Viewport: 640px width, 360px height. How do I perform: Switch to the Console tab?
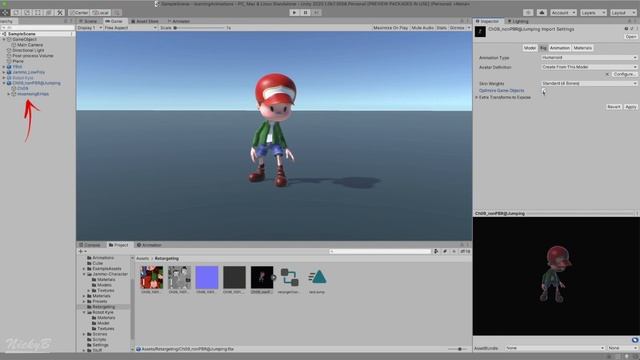tap(90, 245)
